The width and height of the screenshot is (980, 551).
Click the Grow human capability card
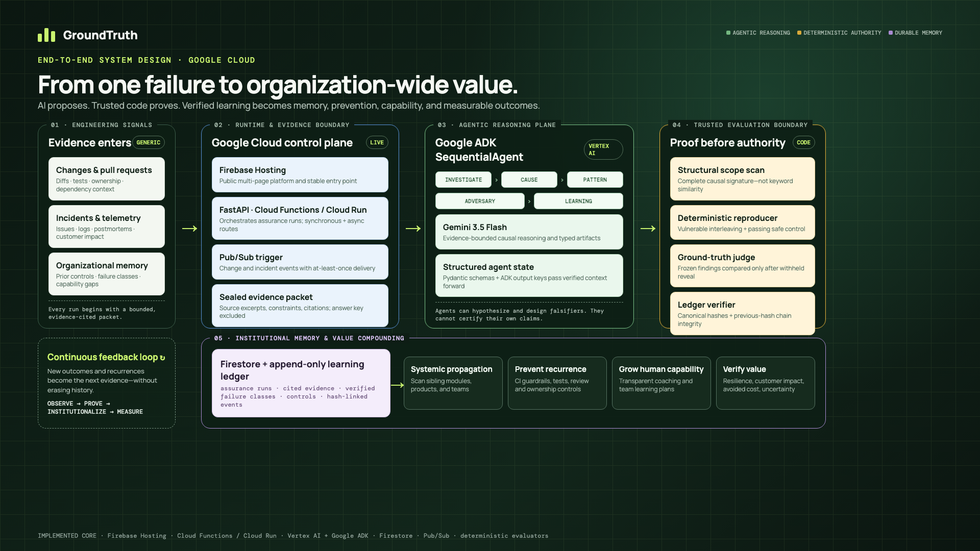coord(661,383)
